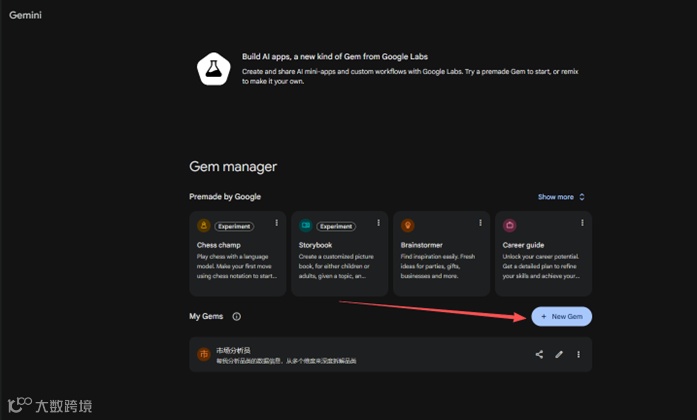Open the Storybook Gem card
Viewport: 697px width, 420px height.
coord(340,253)
